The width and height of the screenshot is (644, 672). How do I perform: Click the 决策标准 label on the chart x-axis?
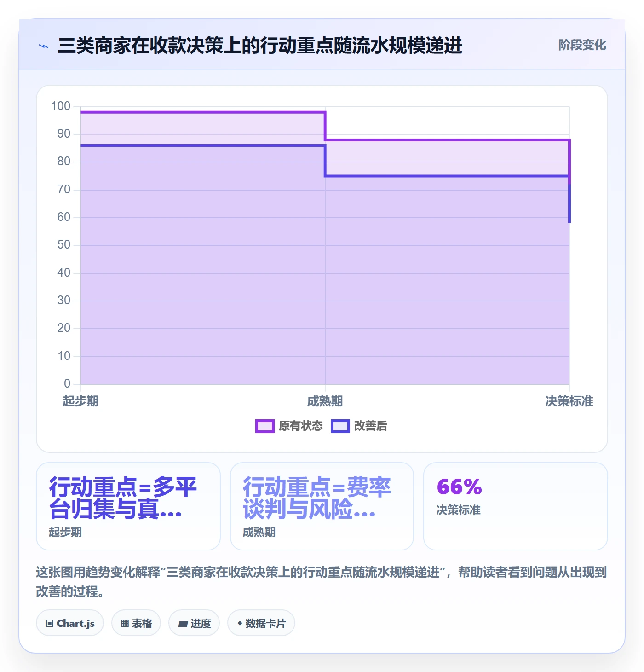[x=569, y=401]
